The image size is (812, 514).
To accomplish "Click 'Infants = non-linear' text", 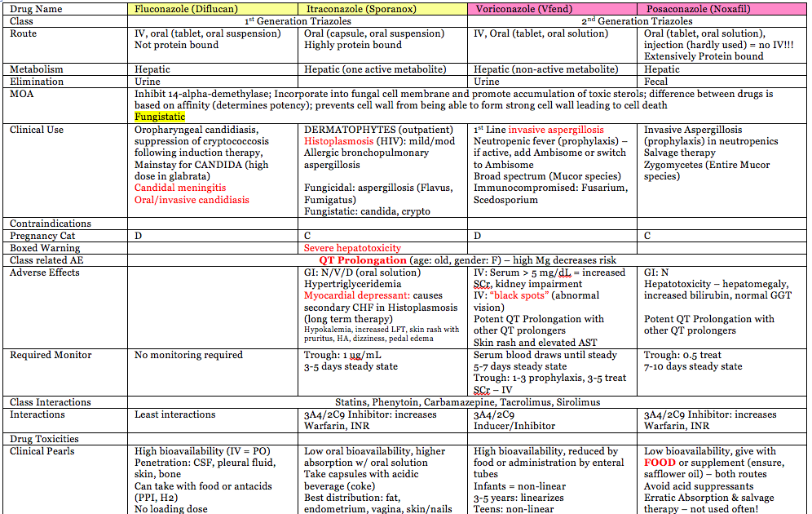I will click(519, 486).
